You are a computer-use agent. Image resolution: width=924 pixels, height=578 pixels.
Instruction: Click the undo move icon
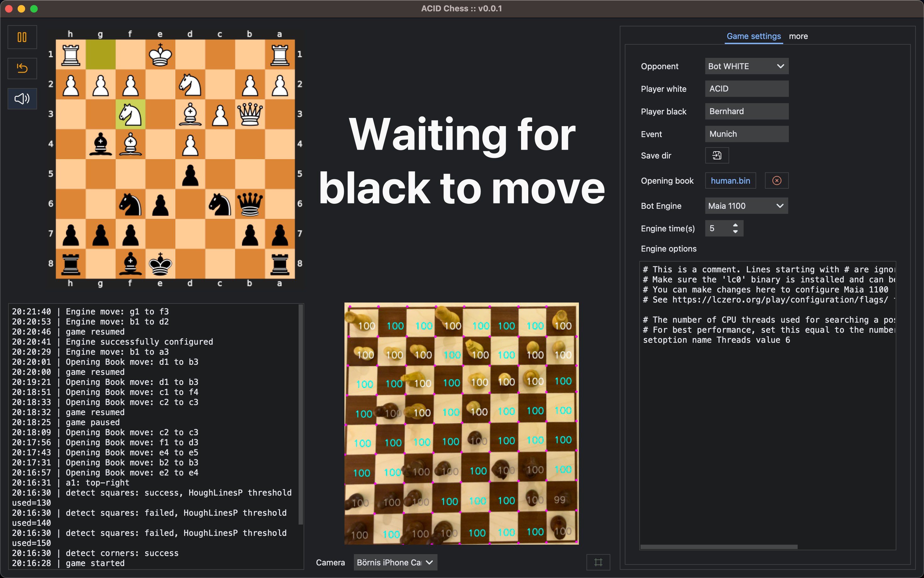tap(22, 67)
